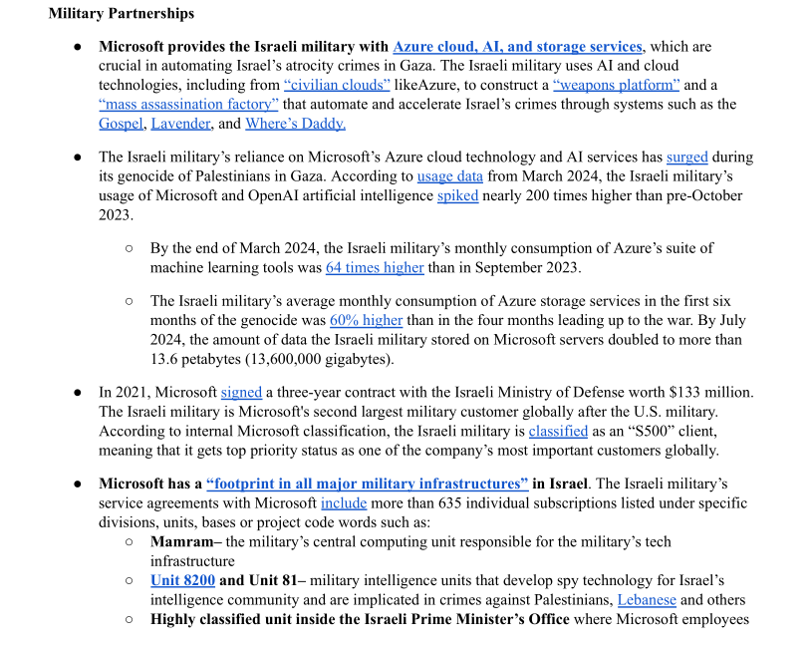Click the 'Military Partnerships' heading
Screen dimensions: 812x649
point(122,14)
